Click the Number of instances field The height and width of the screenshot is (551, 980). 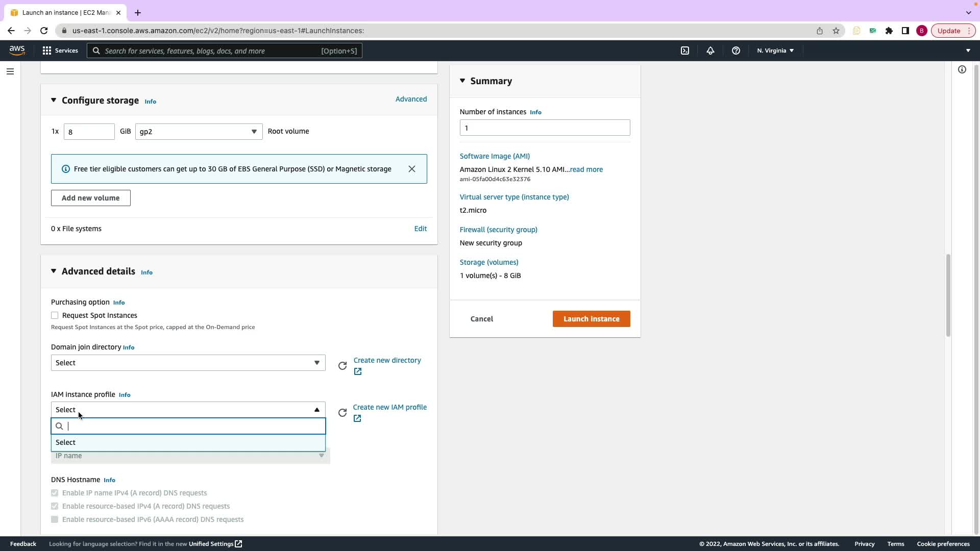click(x=545, y=128)
